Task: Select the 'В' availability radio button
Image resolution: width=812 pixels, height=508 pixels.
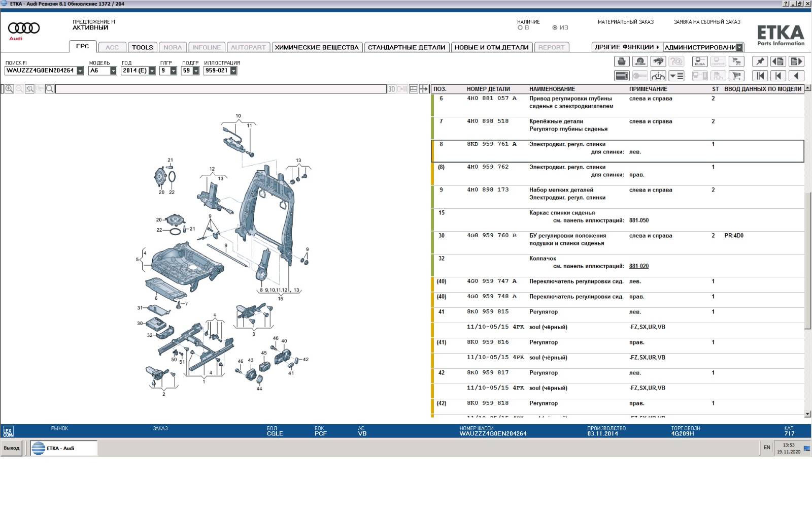Action: point(520,28)
